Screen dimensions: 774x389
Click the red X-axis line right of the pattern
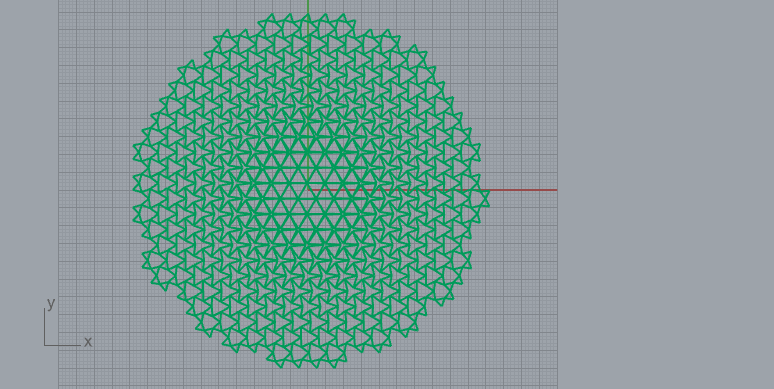pyautogui.click(x=523, y=190)
